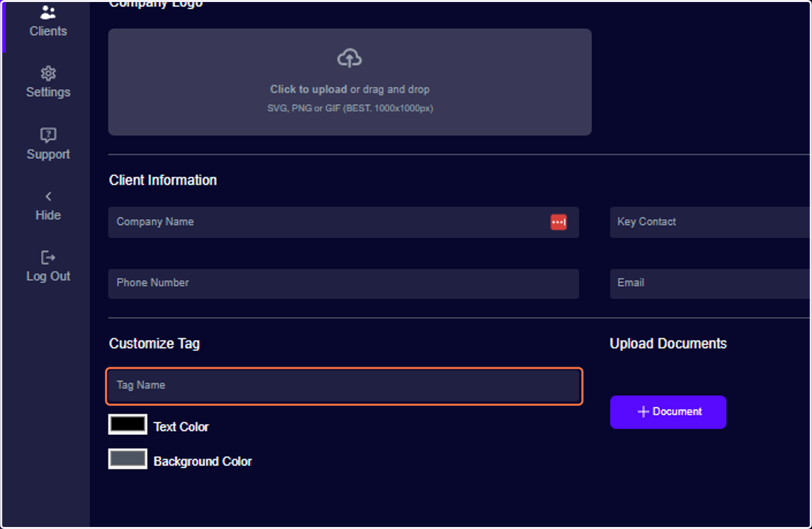Add a document with + Document button
Screen dimensions: 812x529
point(668,412)
